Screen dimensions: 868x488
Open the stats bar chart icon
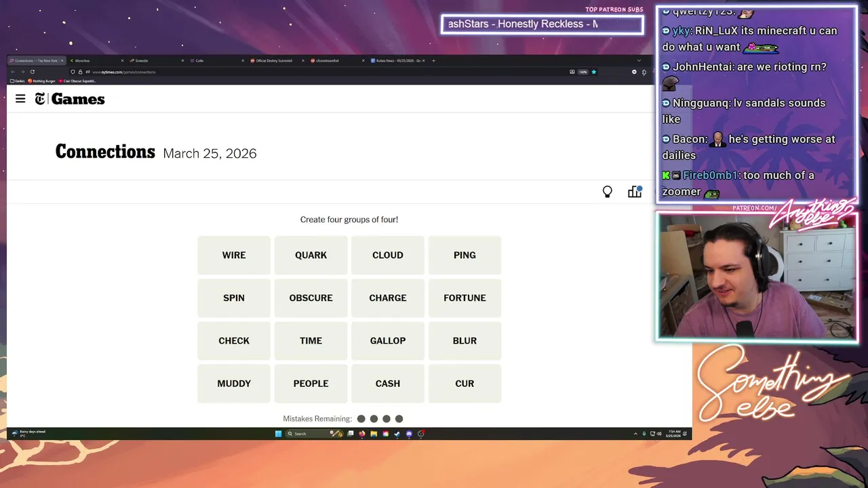[x=635, y=192]
